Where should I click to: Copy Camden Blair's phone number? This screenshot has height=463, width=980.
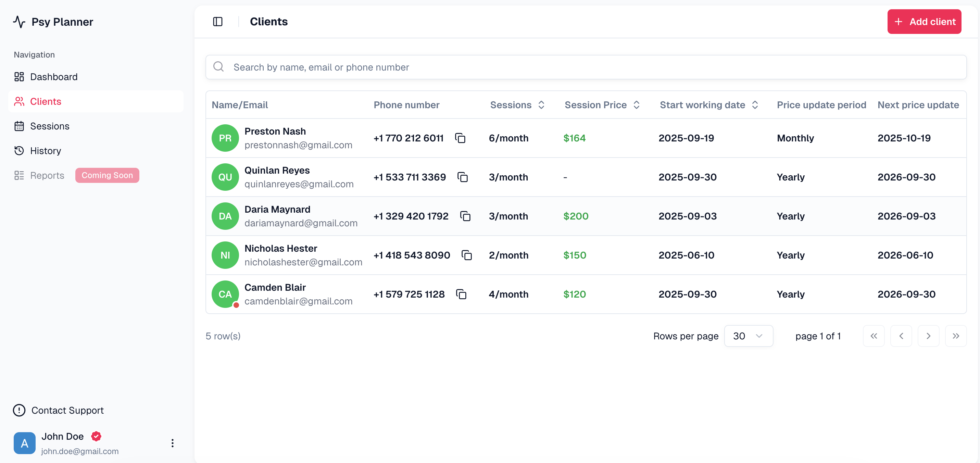tap(461, 295)
